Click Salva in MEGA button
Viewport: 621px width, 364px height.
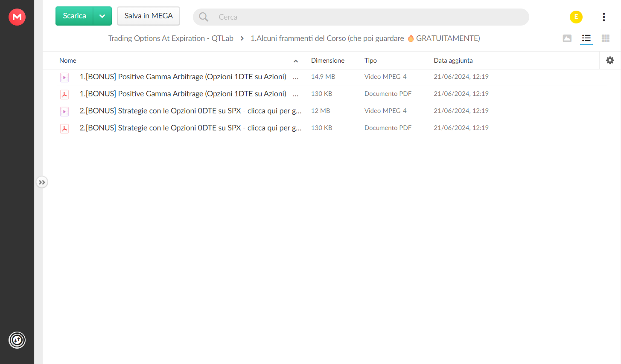coord(149,16)
